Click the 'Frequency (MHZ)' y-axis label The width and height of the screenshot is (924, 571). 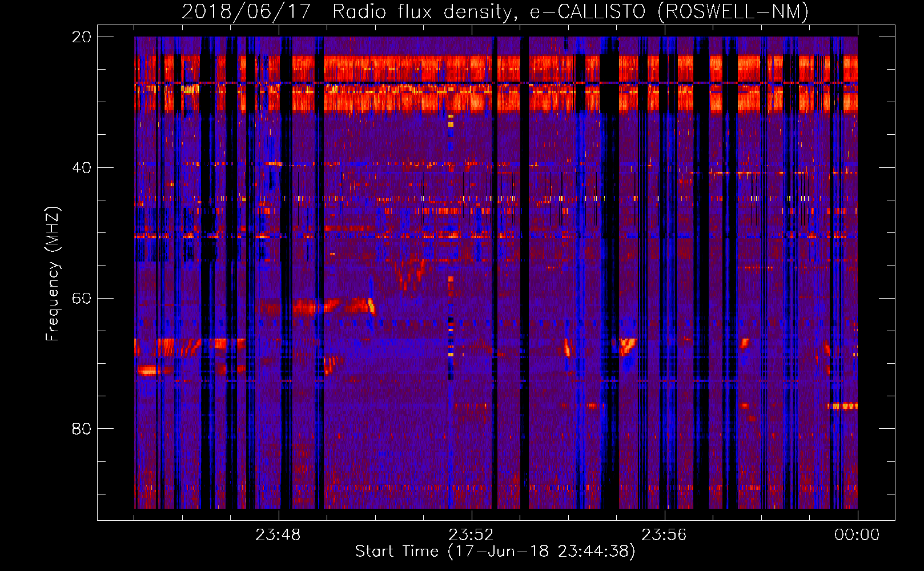53,274
